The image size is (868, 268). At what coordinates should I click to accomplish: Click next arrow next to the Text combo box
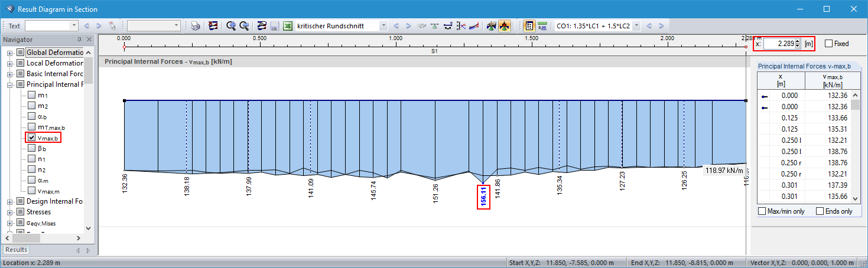pos(100,26)
